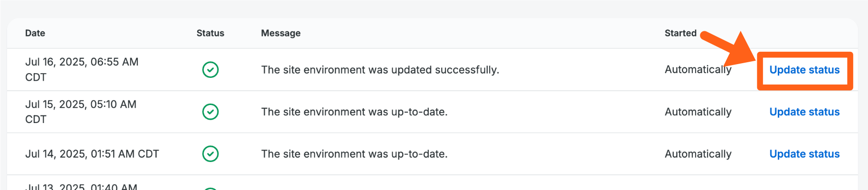868x190 pixels.
Task: Click the Jul 15 "up-to-date" message text
Action: (x=354, y=112)
